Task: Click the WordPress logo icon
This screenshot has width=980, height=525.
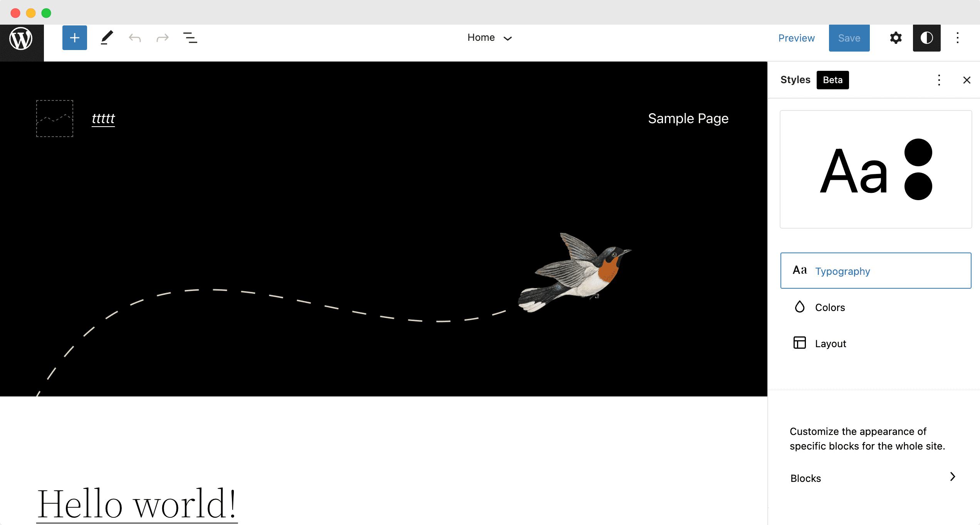Action: tap(22, 38)
